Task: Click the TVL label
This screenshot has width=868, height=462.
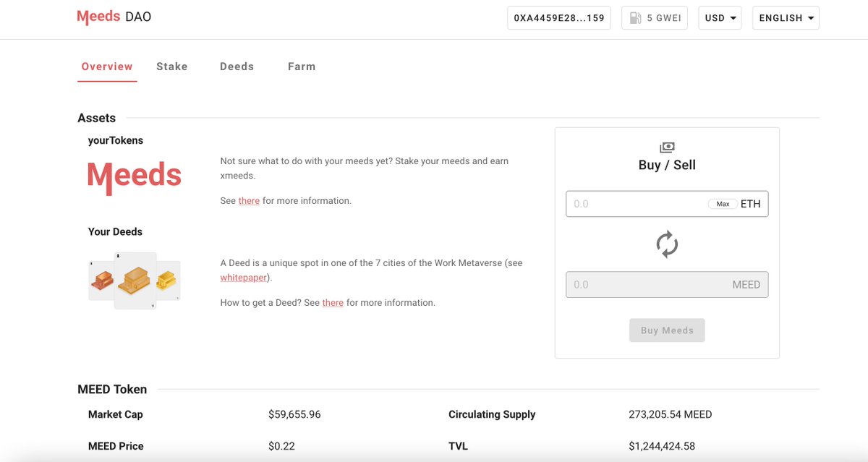Action: [x=458, y=446]
